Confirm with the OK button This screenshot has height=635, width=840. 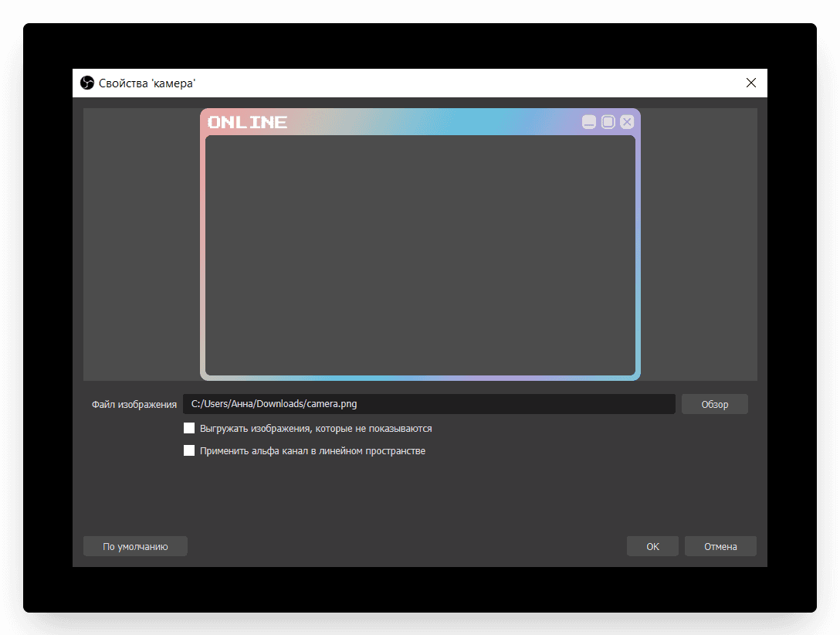(x=652, y=546)
